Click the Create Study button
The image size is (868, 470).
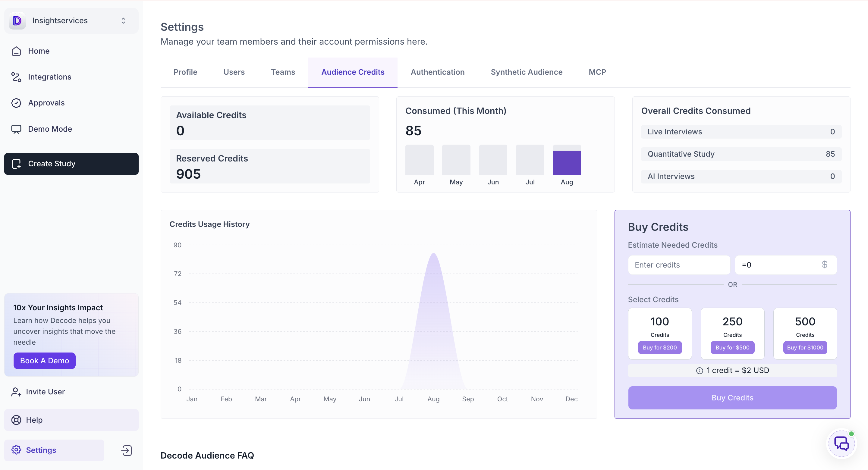71,164
